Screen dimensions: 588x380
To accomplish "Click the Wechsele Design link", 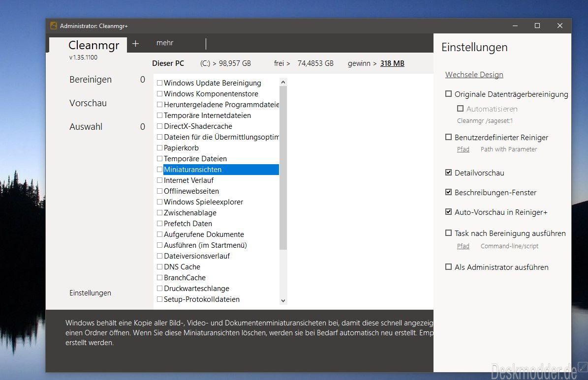I will [x=474, y=75].
